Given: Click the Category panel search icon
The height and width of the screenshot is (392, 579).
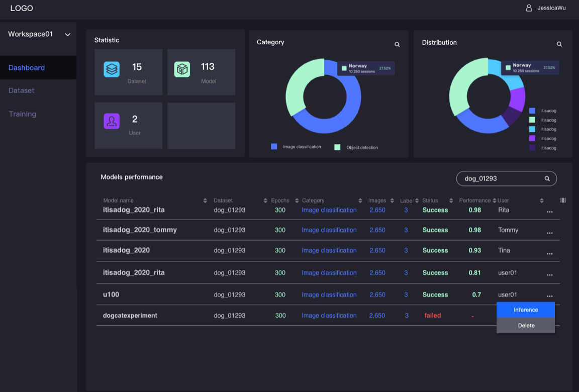Looking at the screenshot, I should pos(397,45).
